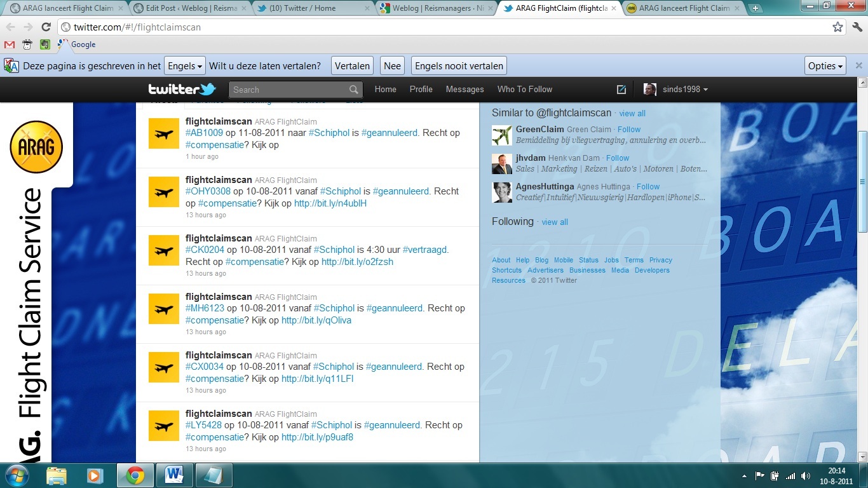
Task: Switch to Edit Post Weblog tab
Action: (x=191, y=8)
